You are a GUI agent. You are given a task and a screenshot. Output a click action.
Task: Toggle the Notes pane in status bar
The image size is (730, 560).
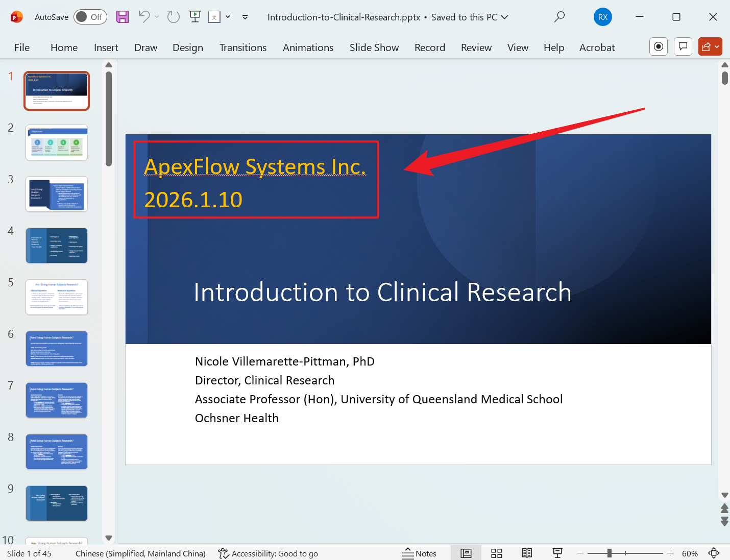[x=420, y=553]
